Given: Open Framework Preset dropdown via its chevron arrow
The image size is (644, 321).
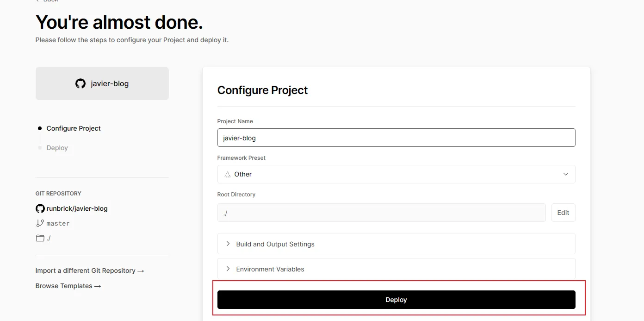Looking at the screenshot, I should tap(565, 174).
